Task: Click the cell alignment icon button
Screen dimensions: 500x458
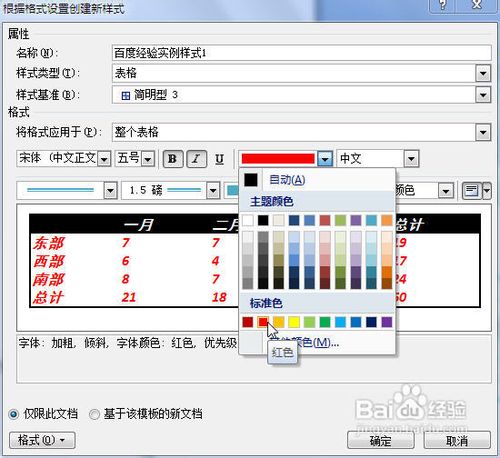Action: (472, 191)
